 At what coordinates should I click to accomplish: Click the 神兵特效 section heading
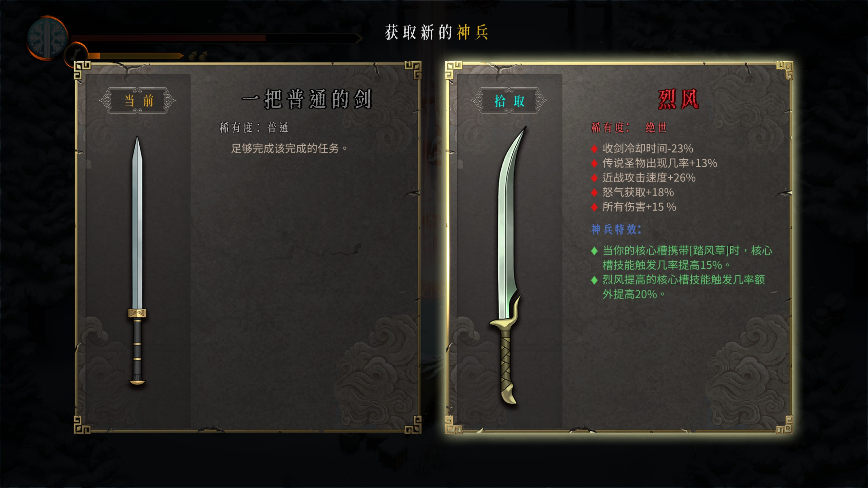(x=616, y=229)
